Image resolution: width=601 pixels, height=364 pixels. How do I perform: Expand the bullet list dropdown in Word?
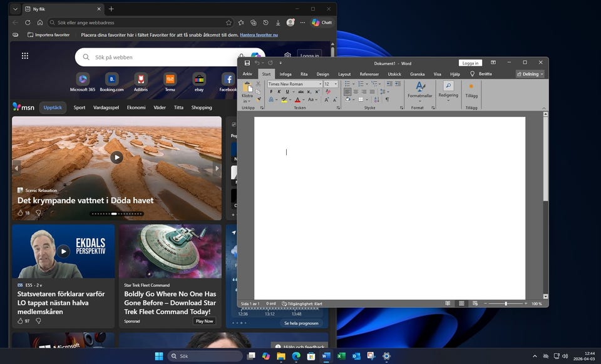353,84
